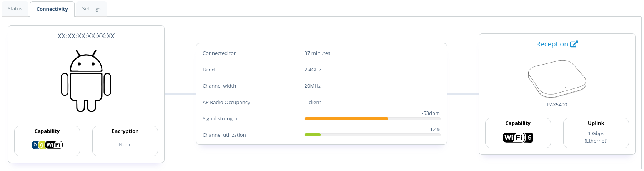644x171 pixels.
Task: Open the Settings tab
Action: (x=91, y=8)
